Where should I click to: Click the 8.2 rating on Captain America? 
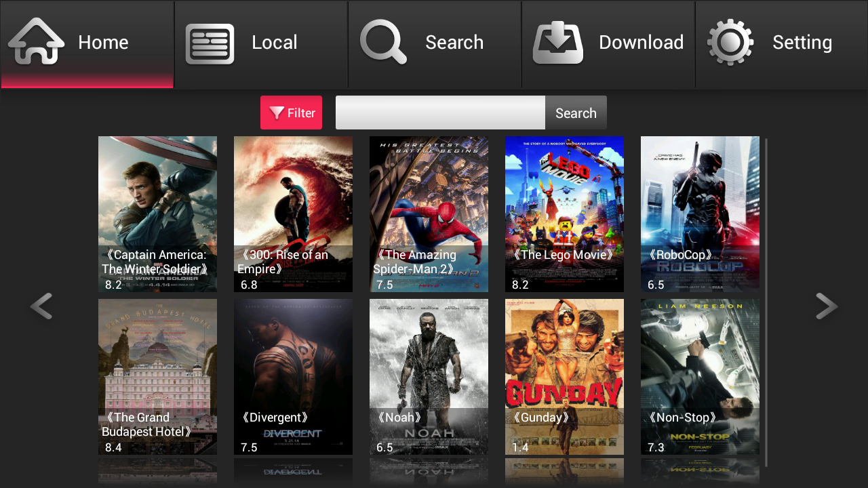[113, 285]
